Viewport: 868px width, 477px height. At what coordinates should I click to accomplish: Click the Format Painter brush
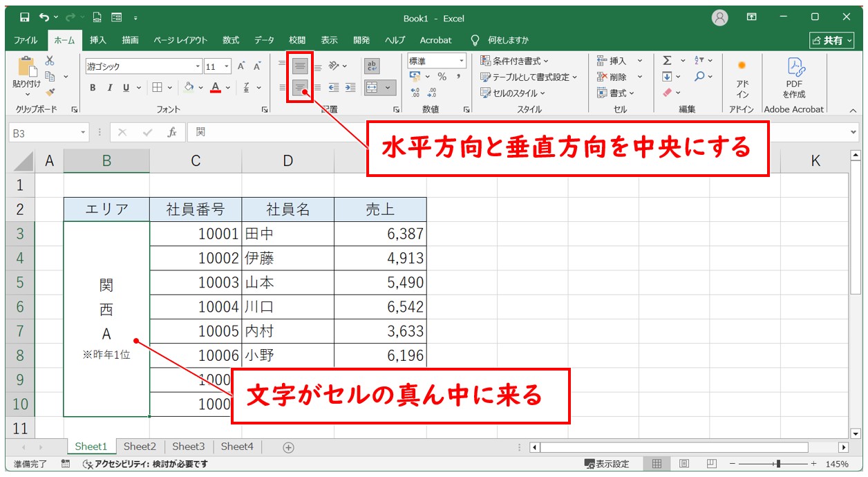50,92
